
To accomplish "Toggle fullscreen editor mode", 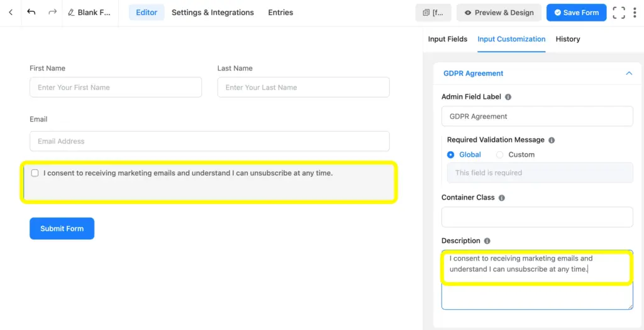I will pyautogui.click(x=619, y=13).
